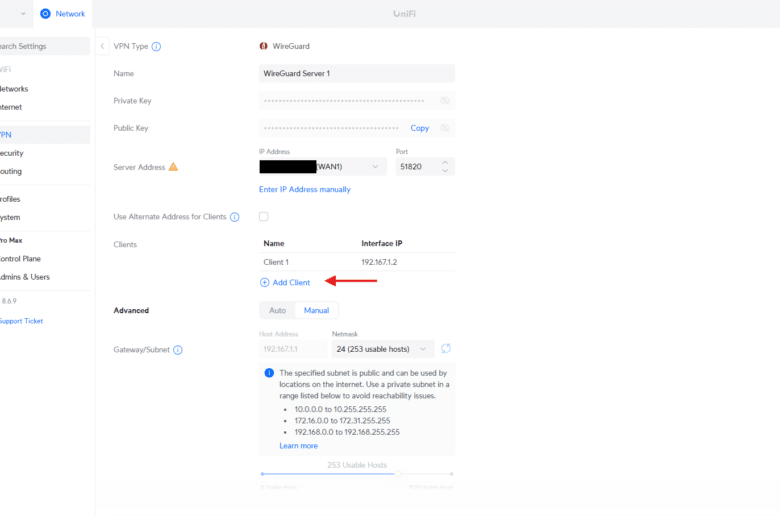Viewport: 780px width, 516px height.
Task: Open the Internet settings section
Action: [x=11, y=107]
